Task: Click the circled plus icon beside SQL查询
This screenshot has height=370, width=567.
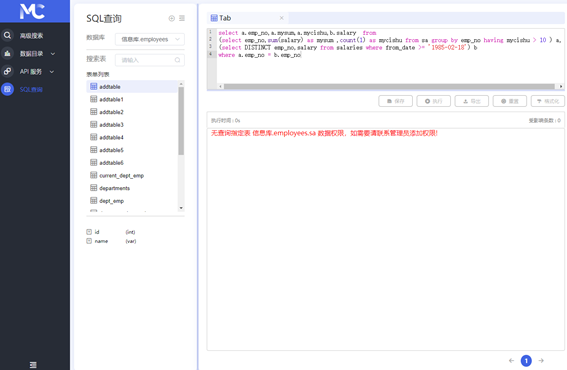Action: pyautogui.click(x=172, y=18)
